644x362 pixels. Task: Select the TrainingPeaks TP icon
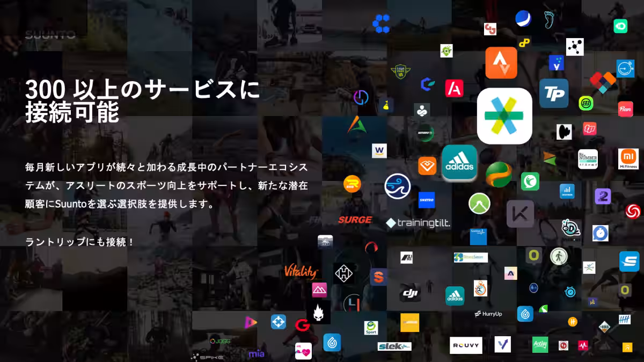(x=554, y=93)
